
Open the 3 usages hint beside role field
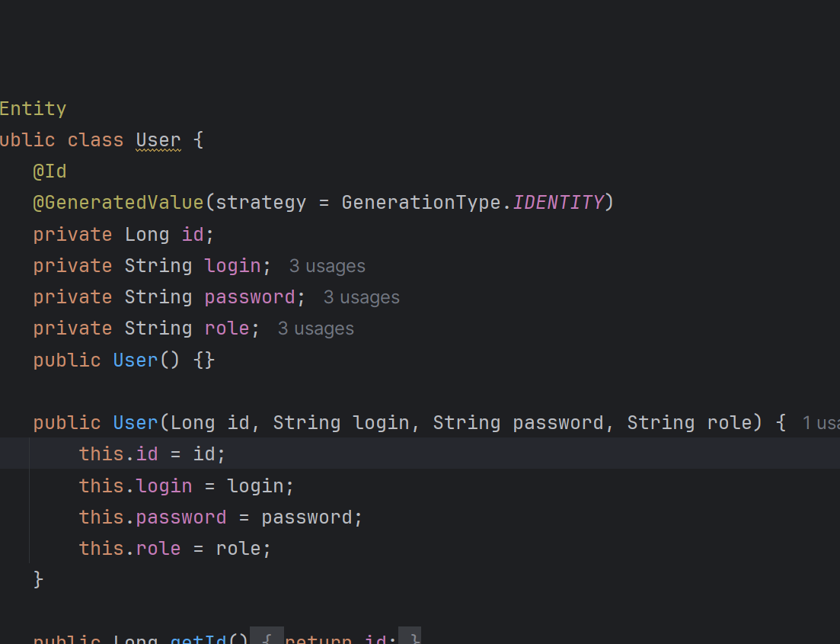(x=315, y=328)
